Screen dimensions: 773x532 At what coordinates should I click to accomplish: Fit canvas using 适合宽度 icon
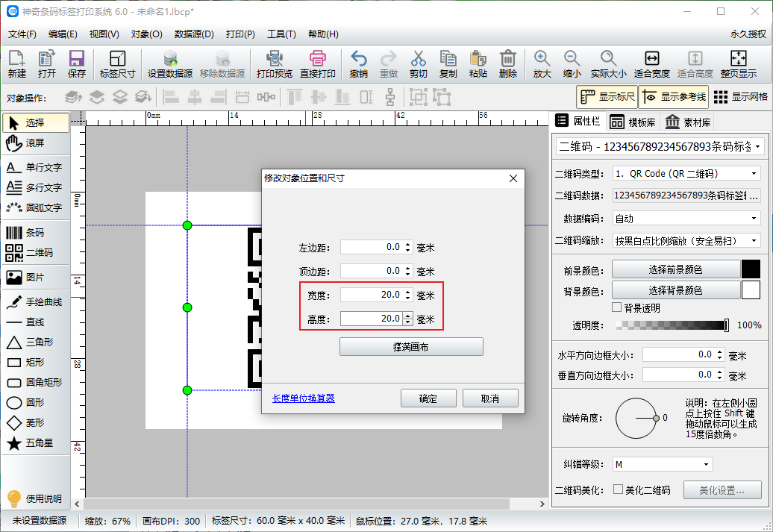[651, 64]
